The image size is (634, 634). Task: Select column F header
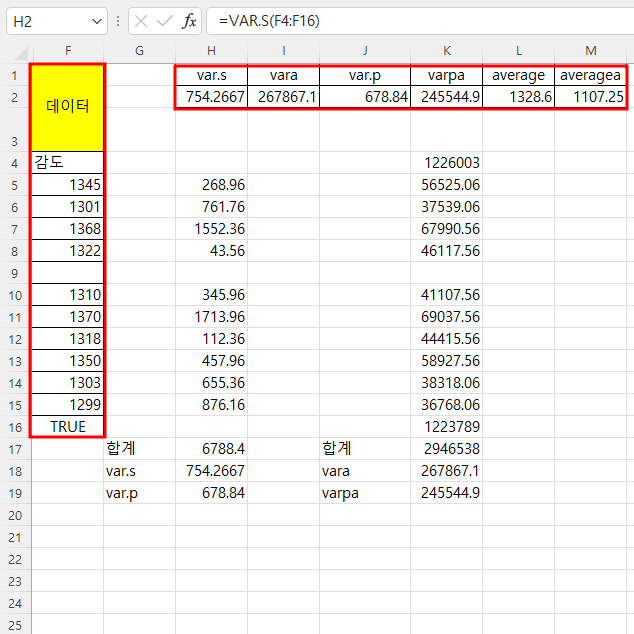68,51
